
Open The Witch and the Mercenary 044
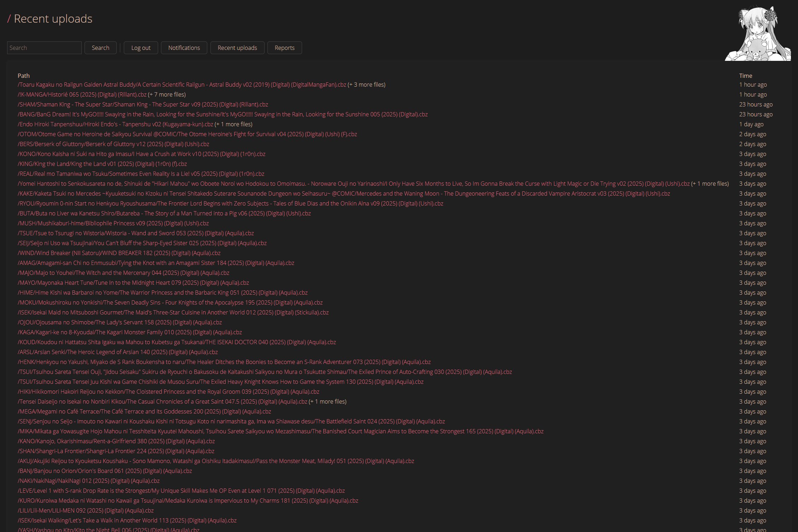tap(123, 273)
